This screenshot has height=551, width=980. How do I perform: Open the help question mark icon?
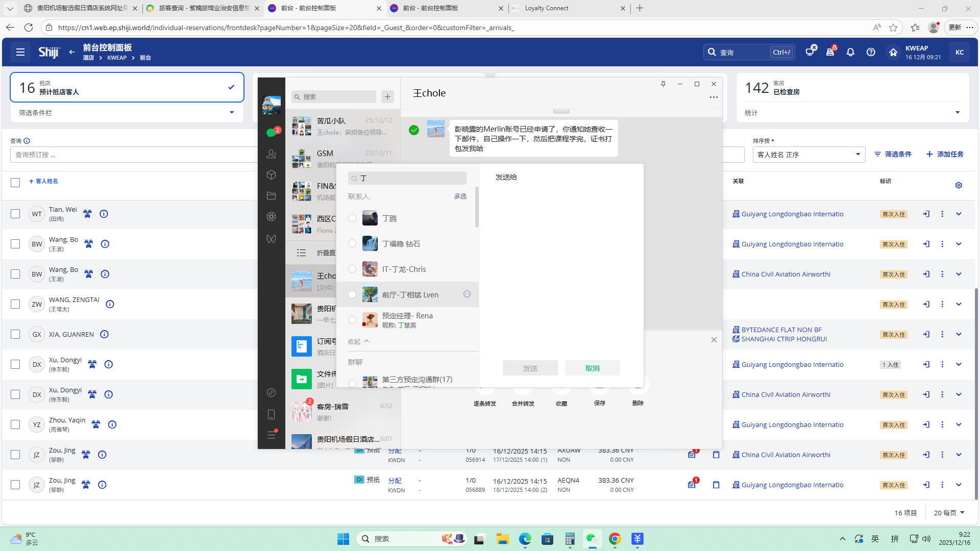coord(871,52)
